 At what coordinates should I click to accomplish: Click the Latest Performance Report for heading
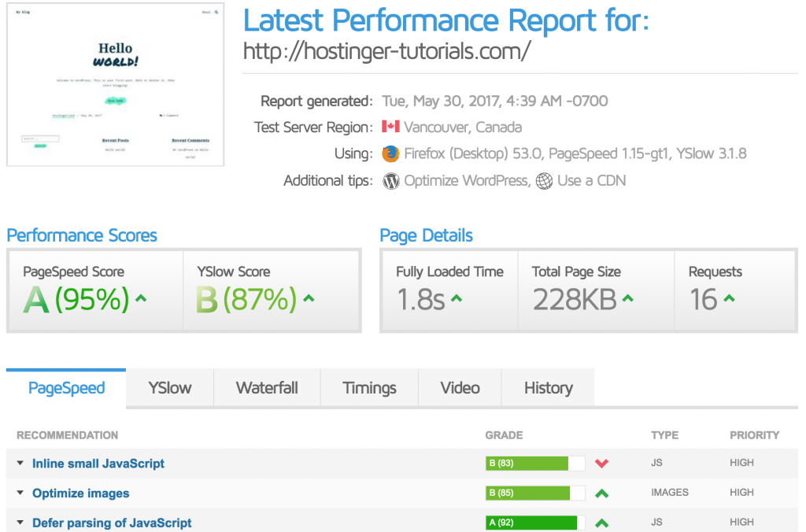446,20
